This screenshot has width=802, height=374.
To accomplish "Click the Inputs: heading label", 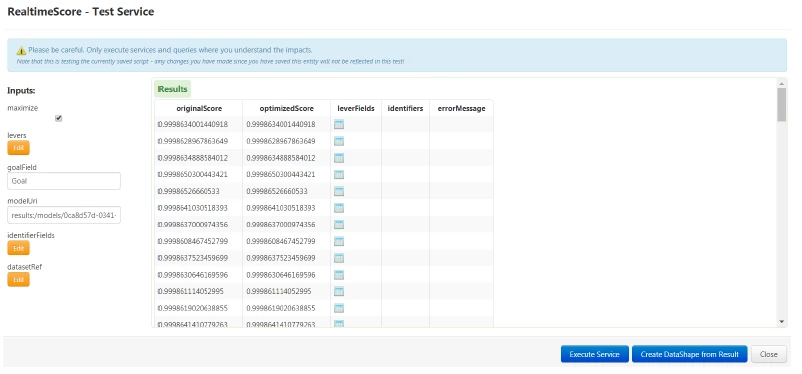I will 21,91.
